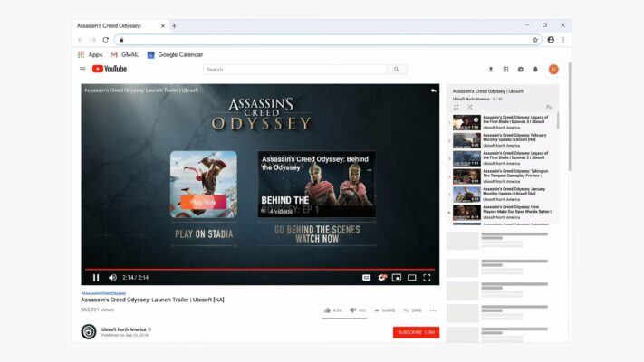Open the Apps bookmarks shortcut
This screenshot has height=362, width=644.
(x=91, y=54)
